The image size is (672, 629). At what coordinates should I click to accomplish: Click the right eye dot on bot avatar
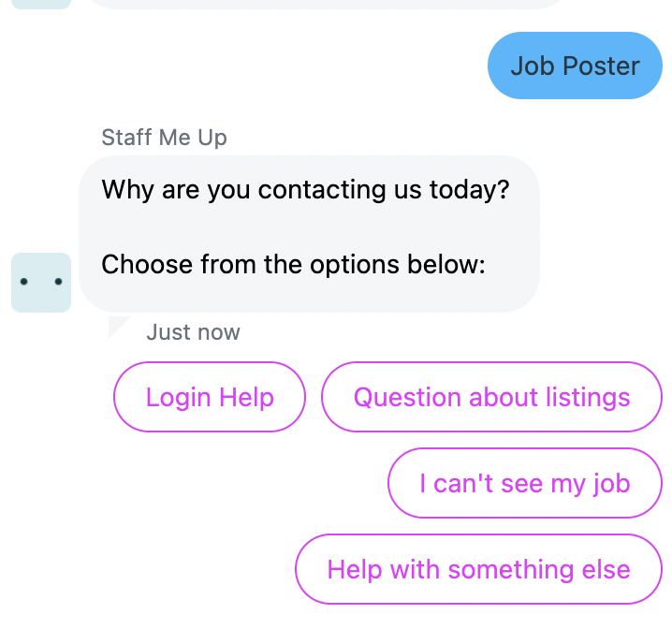pos(58,282)
